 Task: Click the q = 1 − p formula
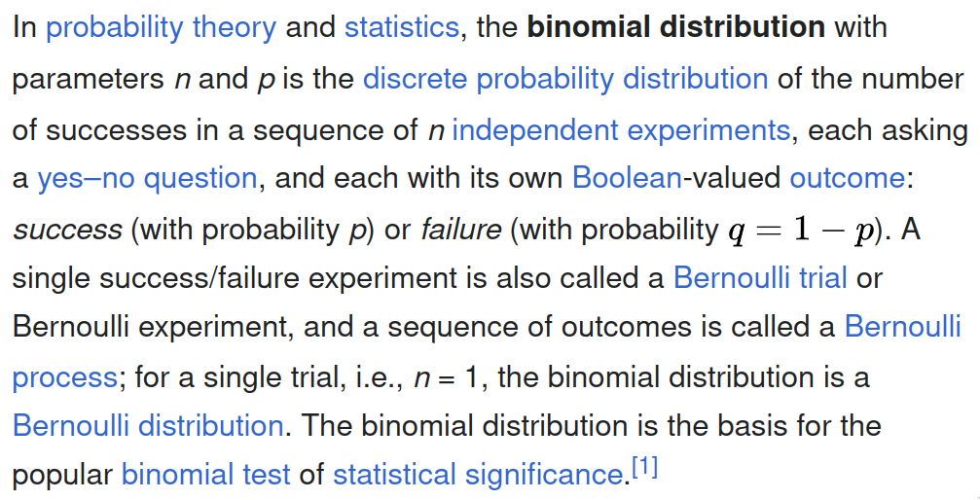point(801,231)
